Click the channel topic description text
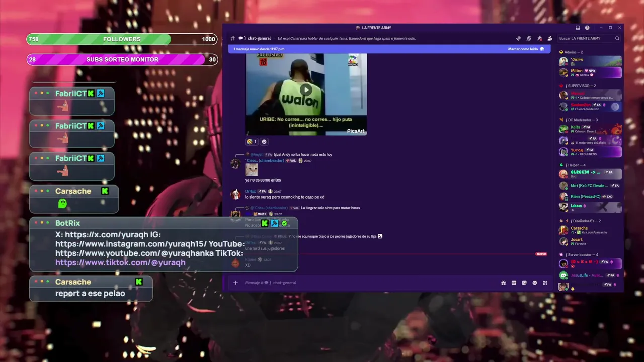Viewport: 644px width, 362px height. (347, 38)
